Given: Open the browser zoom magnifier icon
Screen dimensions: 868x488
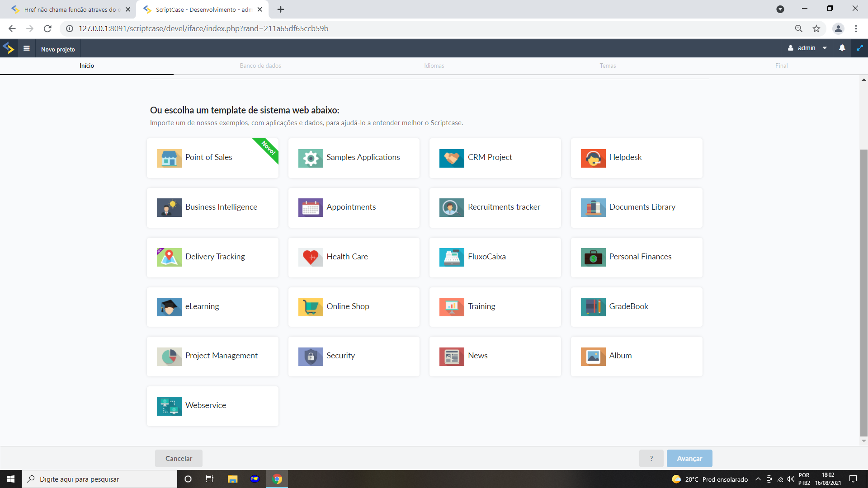Looking at the screenshot, I should [x=798, y=28].
